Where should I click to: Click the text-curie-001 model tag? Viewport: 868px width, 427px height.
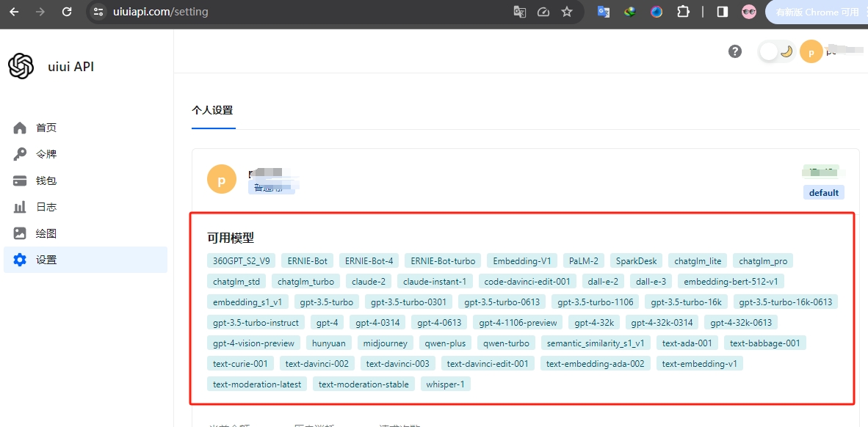[x=240, y=364]
